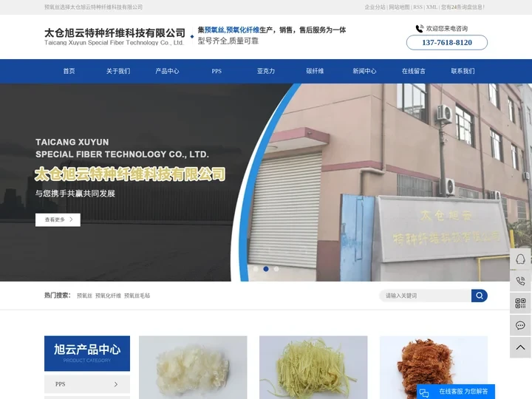The image size is (532, 399).
Task: Open the orange-brown fiber product thumbnail
Action: point(434,367)
